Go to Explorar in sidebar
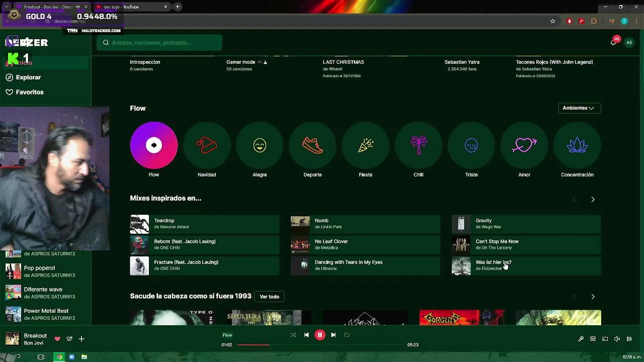The width and height of the screenshot is (644, 362). 23,77
